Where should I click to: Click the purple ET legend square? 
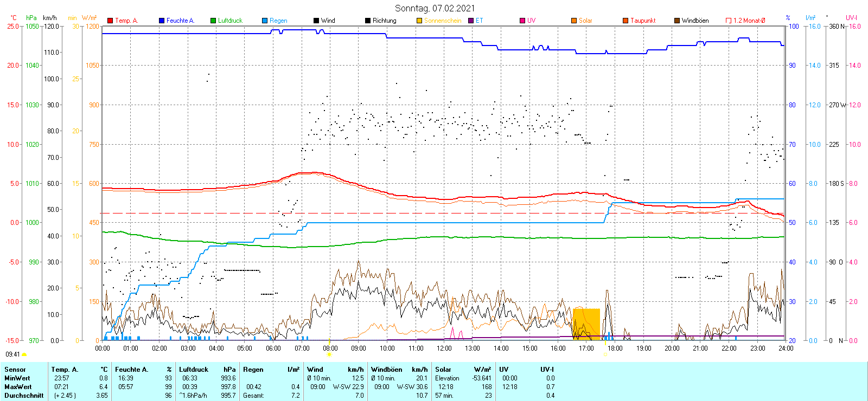[471, 21]
